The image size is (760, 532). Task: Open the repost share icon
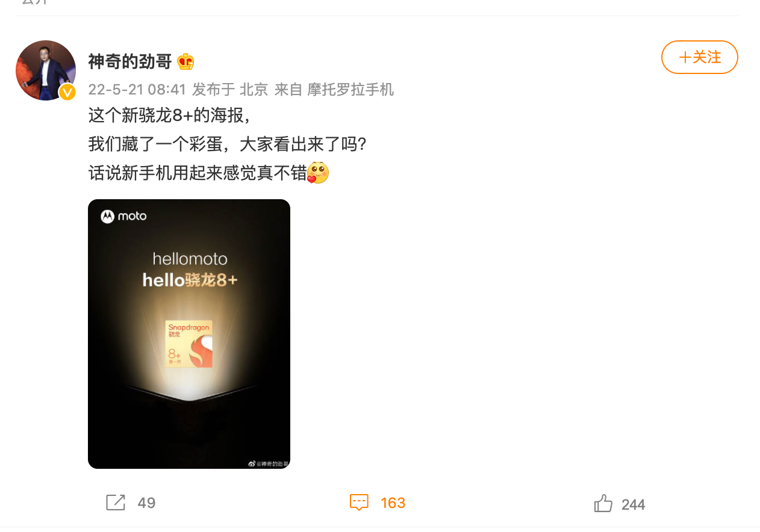[x=116, y=503]
